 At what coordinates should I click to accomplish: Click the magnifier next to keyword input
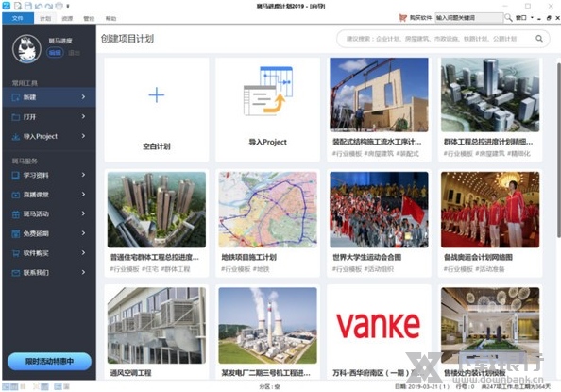click(508, 18)
